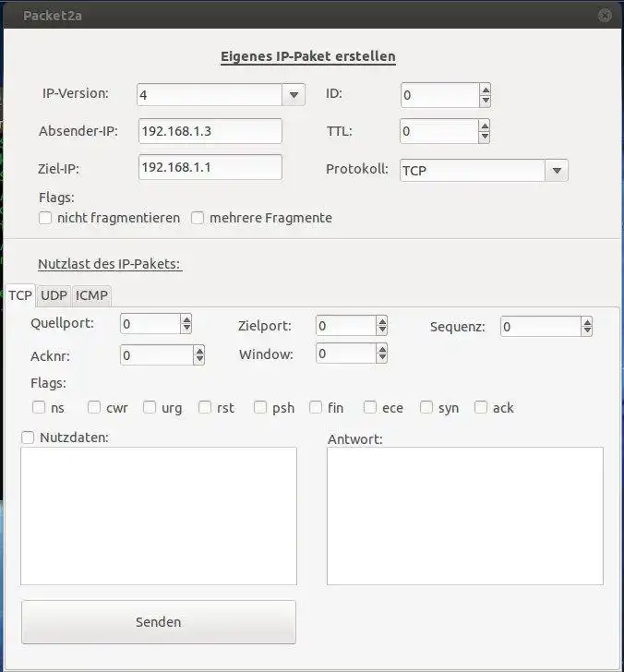This screenshot has height=672, width=624.
Task: Enable the 'nicht fragmentieren' flag
Action: (x=45, y=218)
